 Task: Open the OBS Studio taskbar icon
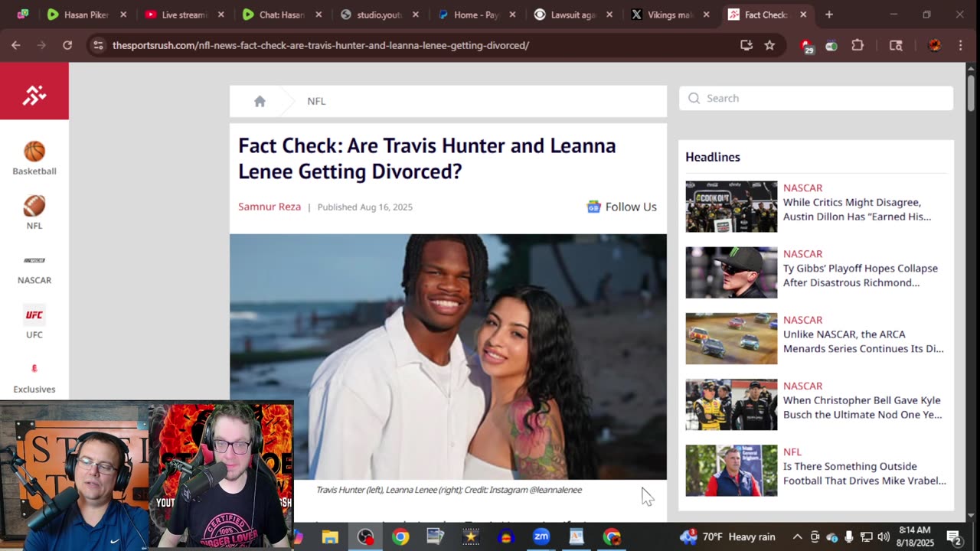(x=365, y=537)
